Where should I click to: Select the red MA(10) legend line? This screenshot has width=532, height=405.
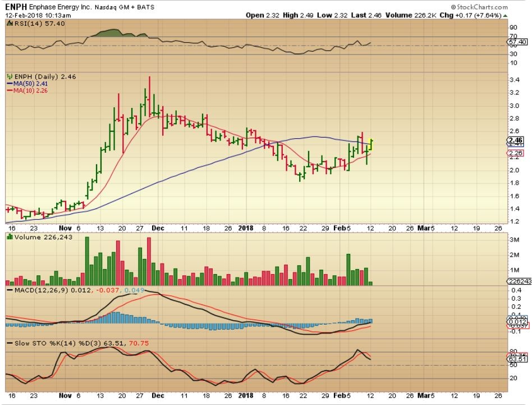(x=10, y=89)
